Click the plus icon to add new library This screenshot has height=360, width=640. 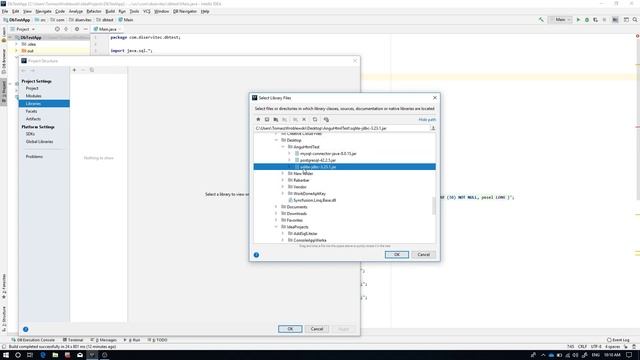click(74, 70)
